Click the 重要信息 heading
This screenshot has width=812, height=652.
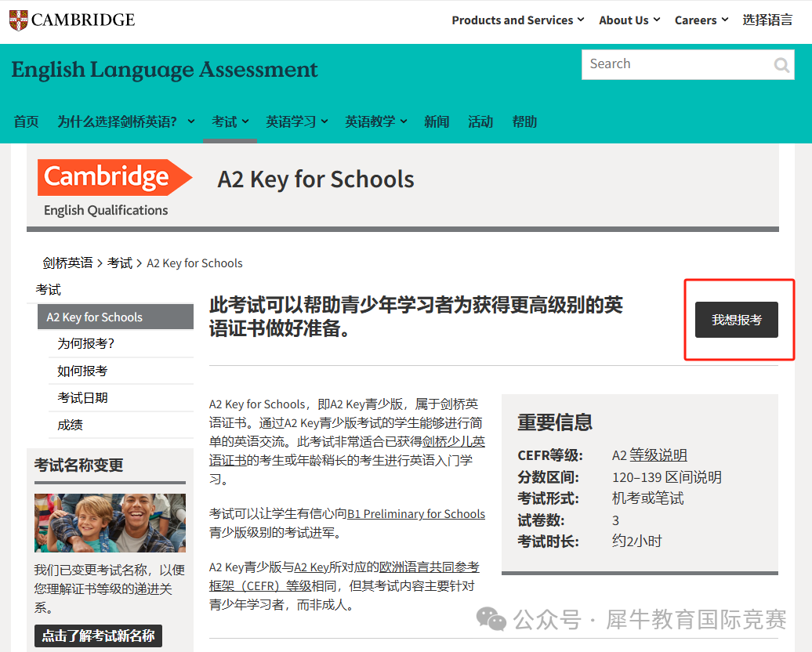coord(555,422)
